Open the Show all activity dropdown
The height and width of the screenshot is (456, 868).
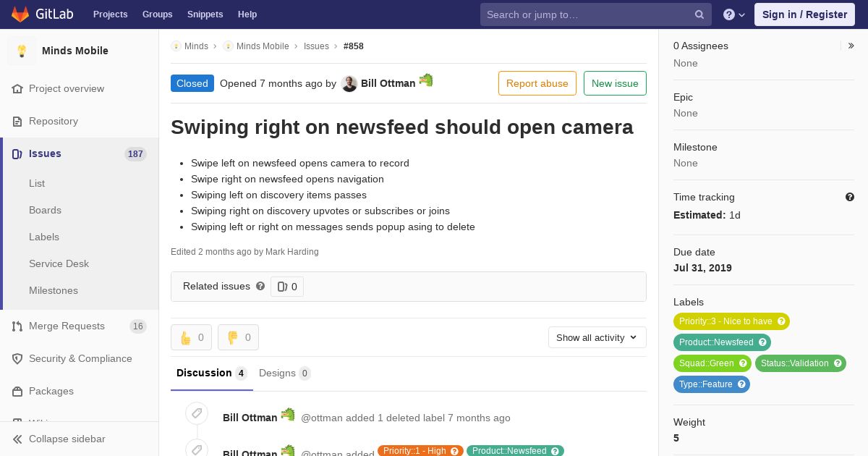click(x=597, y=337)
